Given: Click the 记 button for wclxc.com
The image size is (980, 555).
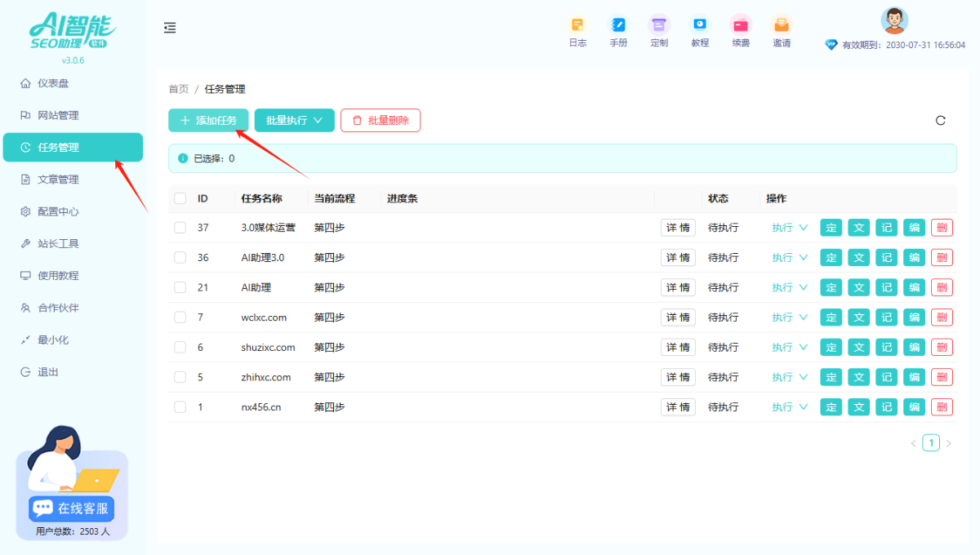Looking at the screenshot, I should (886, 317).
